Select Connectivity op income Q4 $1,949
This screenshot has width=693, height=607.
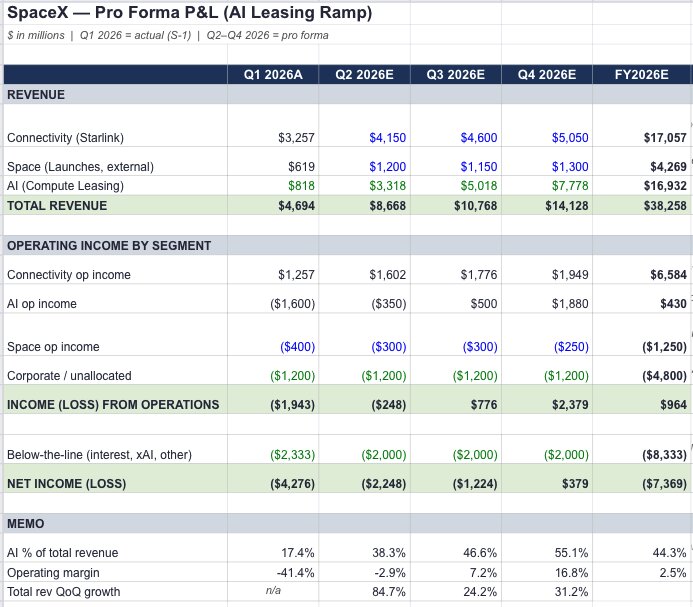pyautogui.click(x=570, y=275)
